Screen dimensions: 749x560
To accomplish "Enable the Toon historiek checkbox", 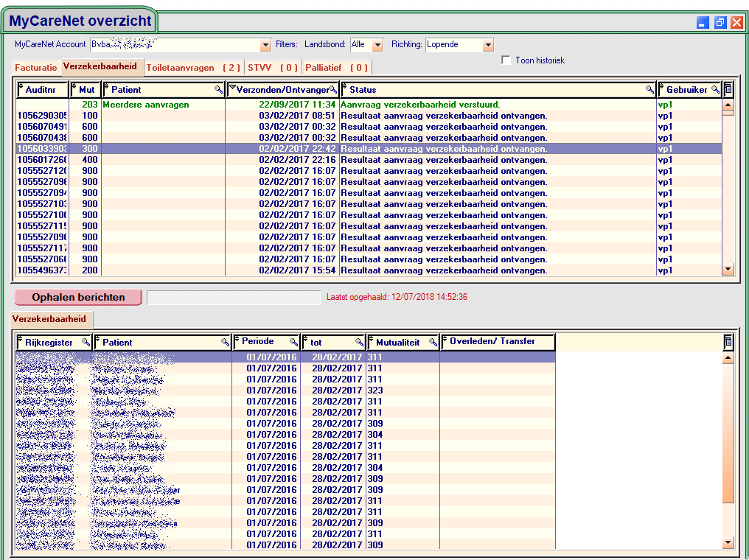I will 506,60.
